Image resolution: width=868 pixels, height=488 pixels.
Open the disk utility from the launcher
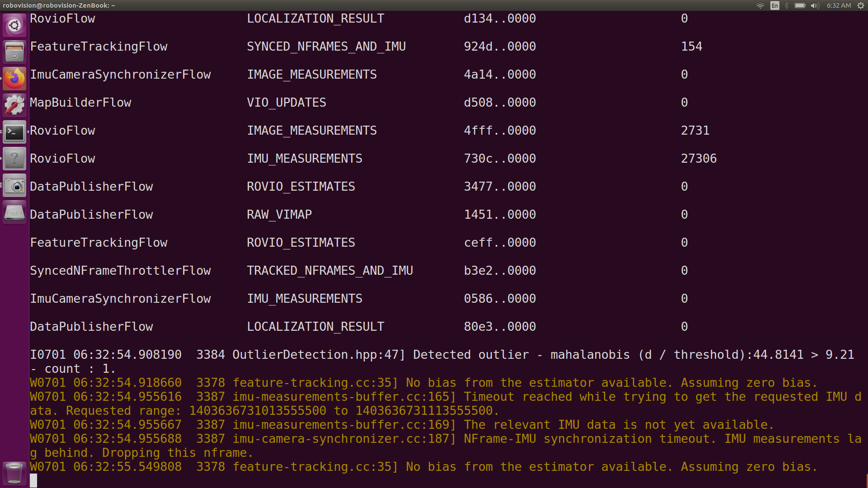click(x=14, y=212)
